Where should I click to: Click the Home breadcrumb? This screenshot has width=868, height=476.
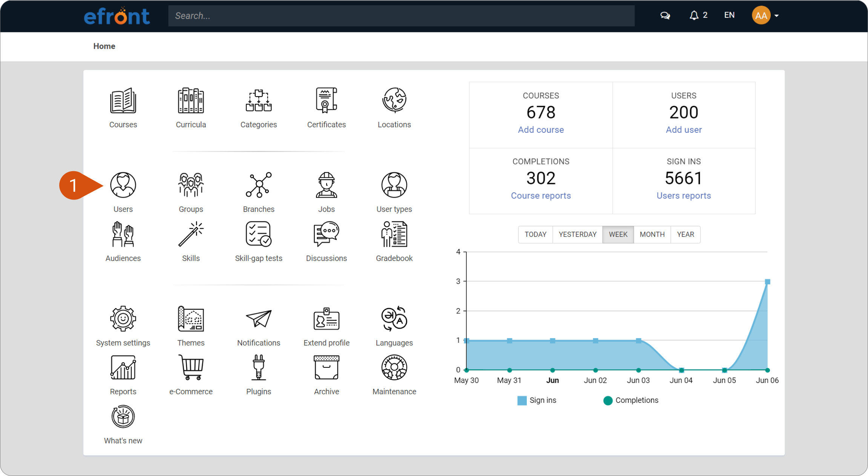click(x=104, y=46)
